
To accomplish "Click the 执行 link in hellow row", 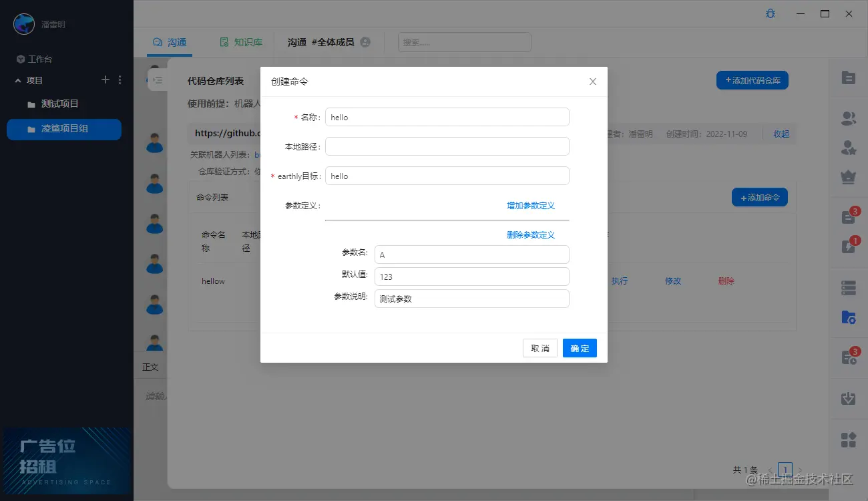I will 620,281.
